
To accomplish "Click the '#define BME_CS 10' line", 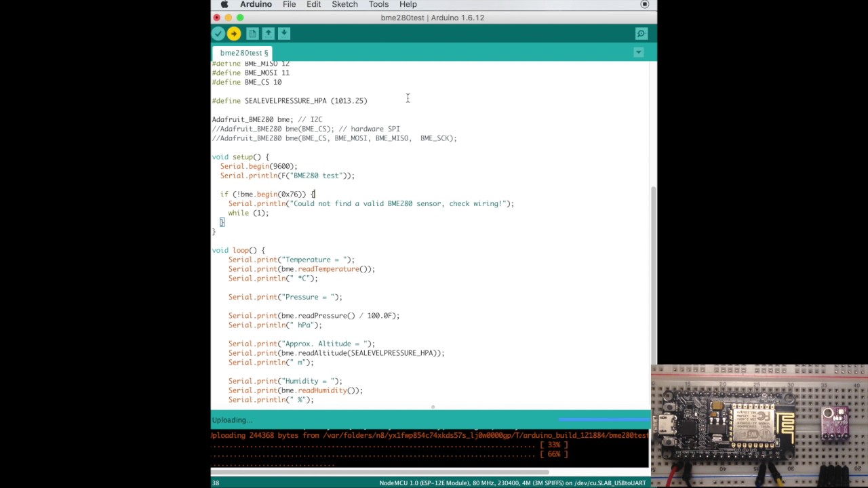I will [x=246, y=82].
